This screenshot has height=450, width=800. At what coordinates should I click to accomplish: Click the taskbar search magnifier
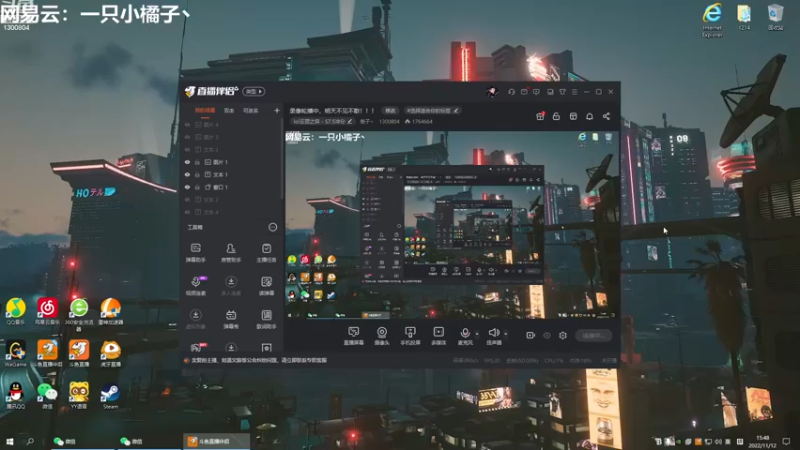pyautogui.click(x=30, y=441)
